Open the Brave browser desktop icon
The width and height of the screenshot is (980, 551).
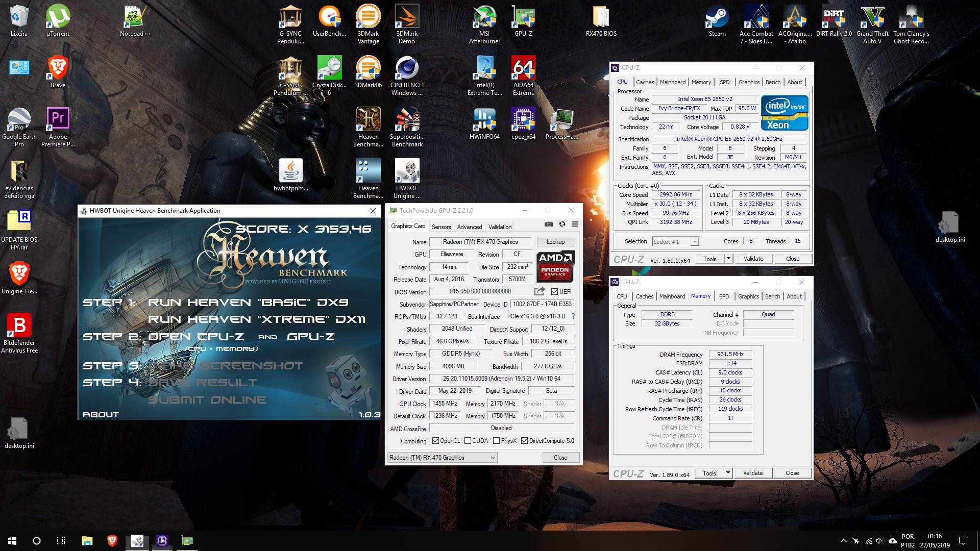click(58, 73)
